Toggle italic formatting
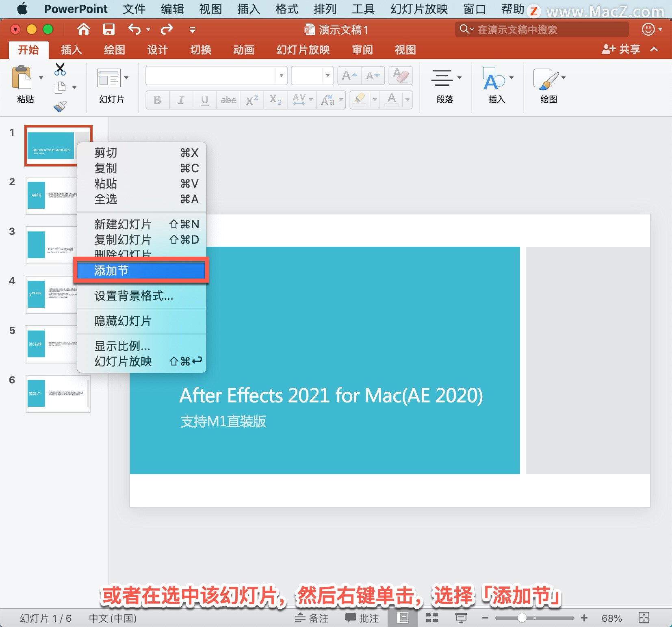The image size is (672, 627). pyautogui.click(x=181, y=100)
